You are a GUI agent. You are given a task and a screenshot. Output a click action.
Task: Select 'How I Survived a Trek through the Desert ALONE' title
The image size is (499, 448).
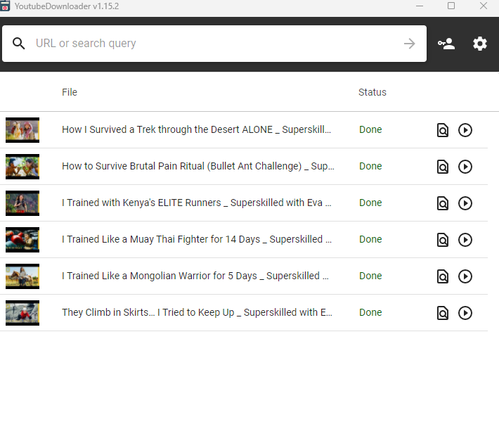pos(196,129)
